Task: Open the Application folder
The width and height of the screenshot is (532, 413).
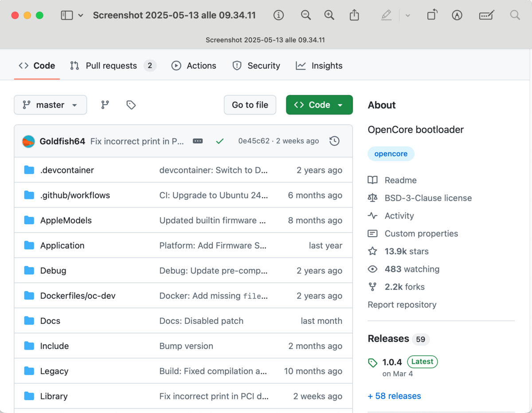Action: (x=62, y=245)
